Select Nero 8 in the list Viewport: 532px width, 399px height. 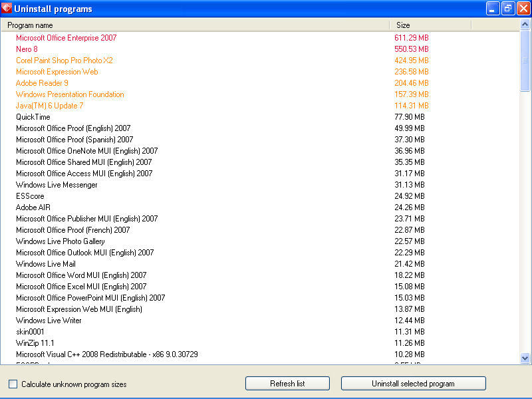[x=27, y=49]
